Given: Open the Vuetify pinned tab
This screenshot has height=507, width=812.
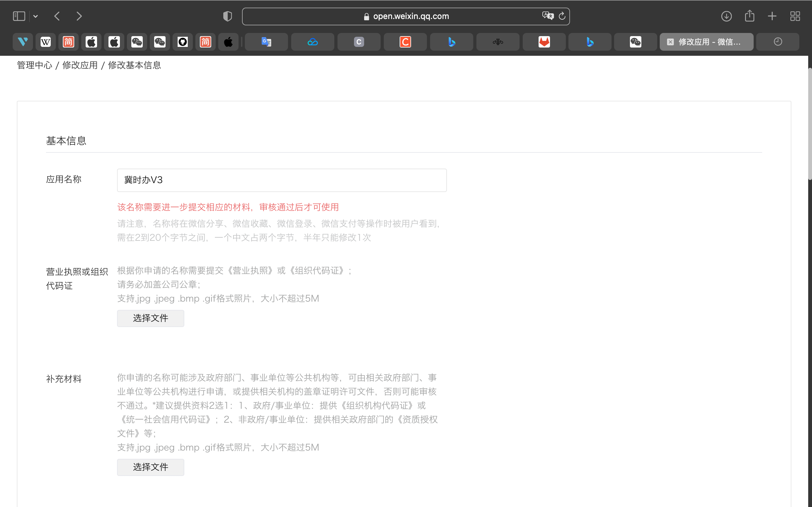Looking at the screenshot, I should click(23, 42).
